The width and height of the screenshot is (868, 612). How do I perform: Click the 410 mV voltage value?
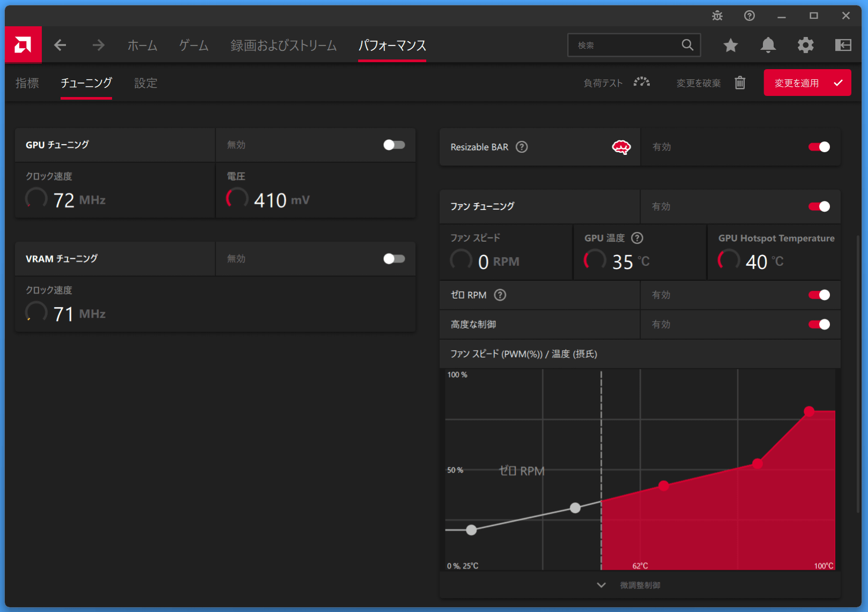pyautogui.click(x=281, y=200)
